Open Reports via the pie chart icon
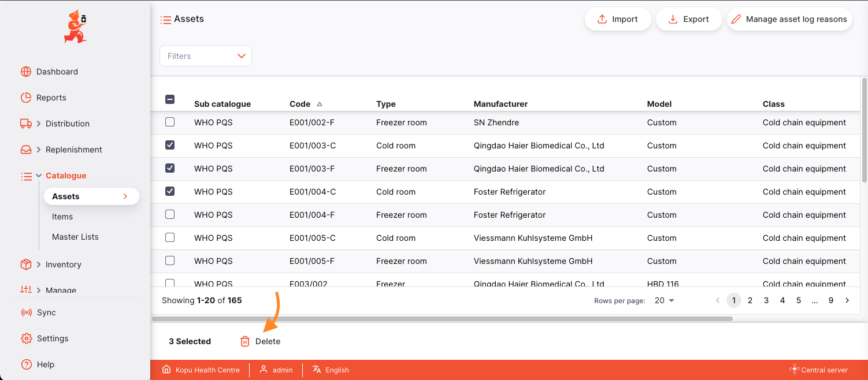 26,98
